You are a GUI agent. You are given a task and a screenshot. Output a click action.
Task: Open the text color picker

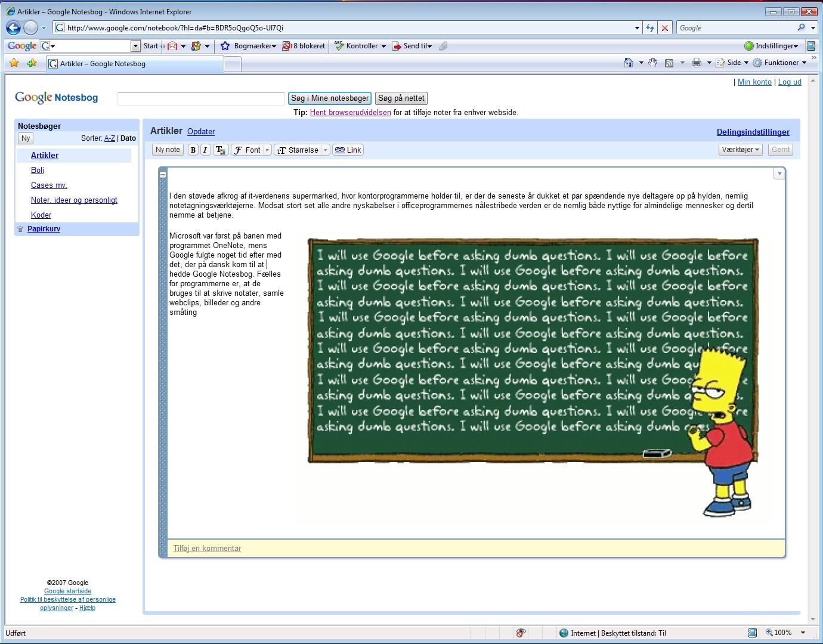[x=220, y=150]
